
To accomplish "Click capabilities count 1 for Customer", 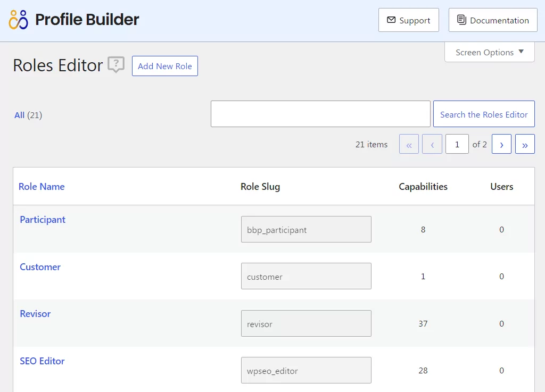I will 423,277.
